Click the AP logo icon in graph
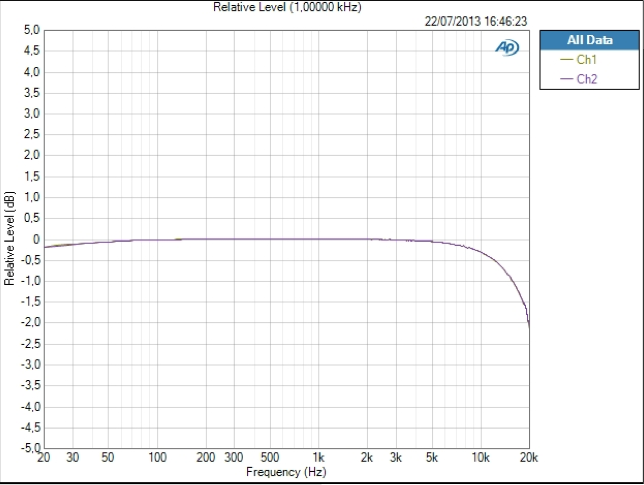This screenshot has height=485, width=644. pos(507,48)
